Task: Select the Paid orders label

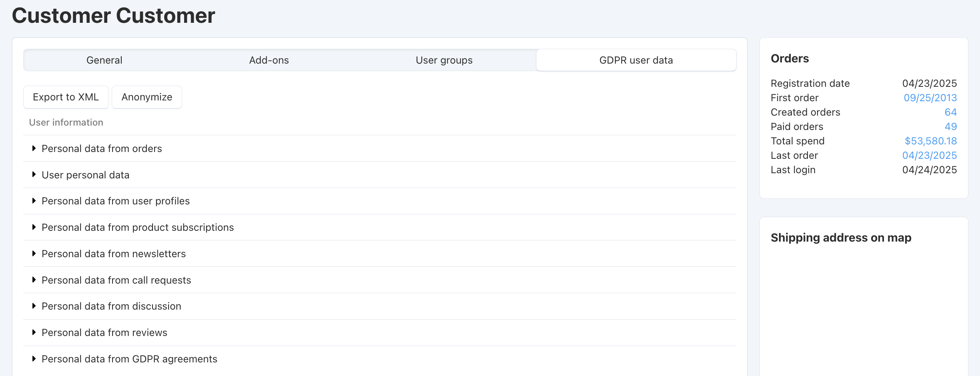Action: coord(797,126)
